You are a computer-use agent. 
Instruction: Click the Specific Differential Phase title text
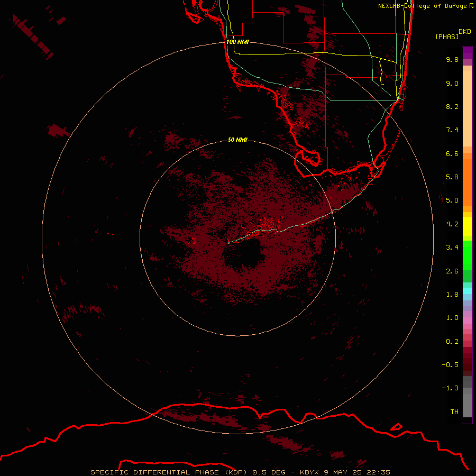241,472
